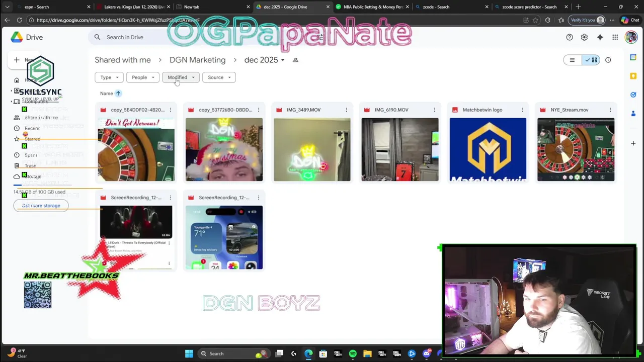Click the Name column sort header

tap(106, 93)
